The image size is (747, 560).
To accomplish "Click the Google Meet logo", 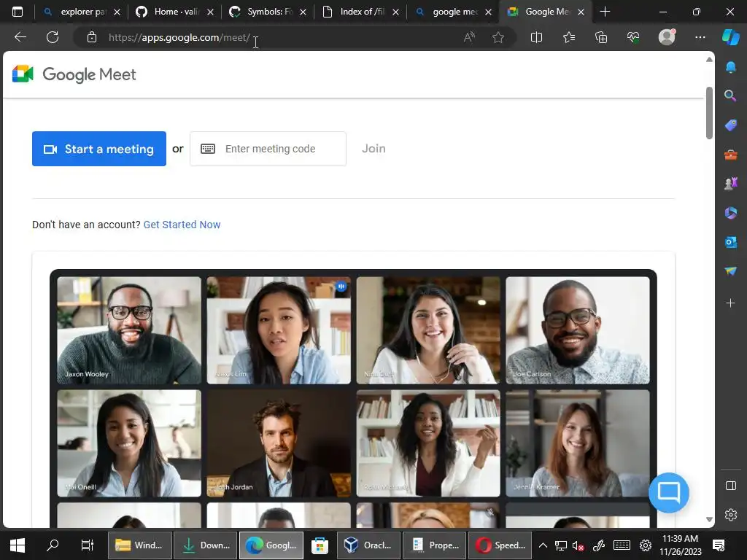I will coord(74,74).
